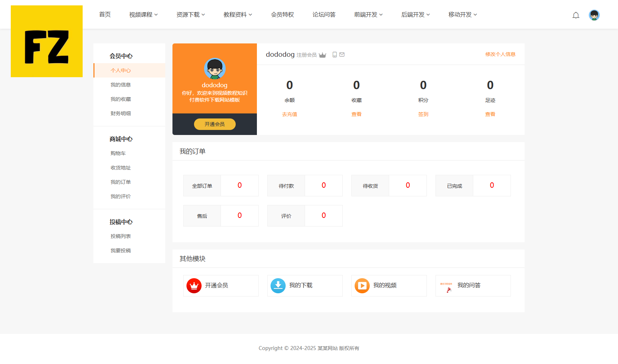Image resolution: width=618 pixels, height=364 pixels.
Task: Select 我的收藏 in the sidebar
Action: (x=121, y=99)
